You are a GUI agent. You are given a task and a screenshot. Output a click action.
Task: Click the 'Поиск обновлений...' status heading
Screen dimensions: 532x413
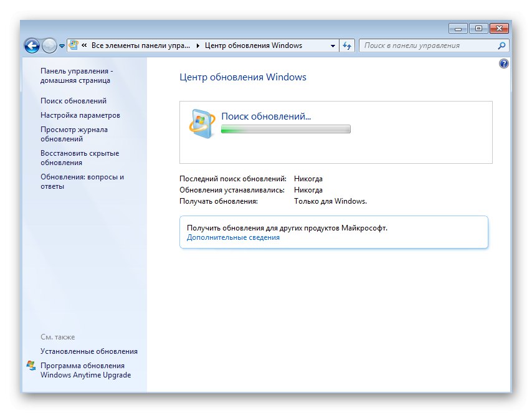tap(266, 116)
